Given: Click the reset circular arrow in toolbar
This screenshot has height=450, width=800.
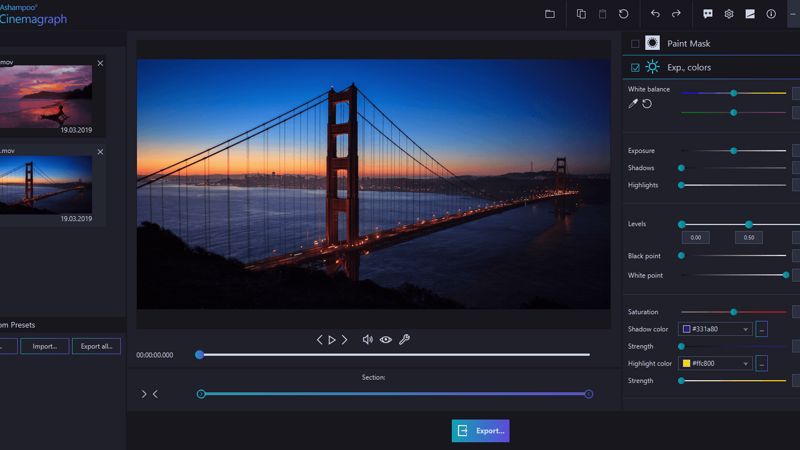Looking at the screenshot, I should click(x=623, y=14).
